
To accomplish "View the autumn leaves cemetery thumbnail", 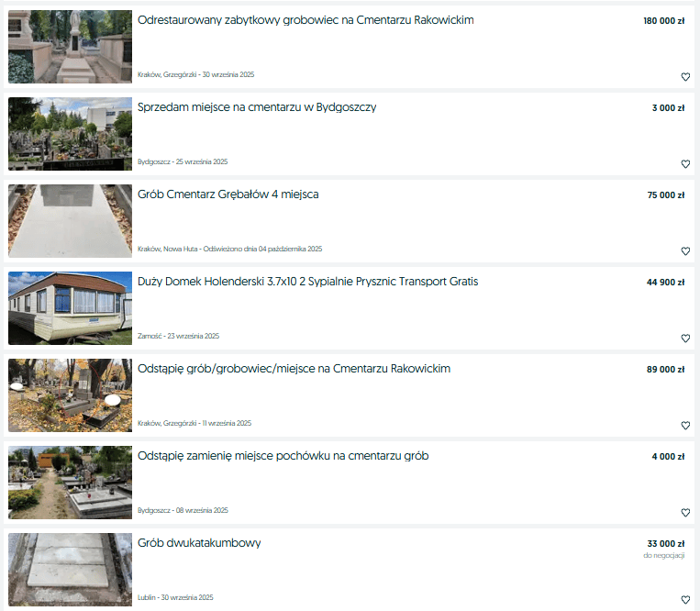I will coord(70,395).
